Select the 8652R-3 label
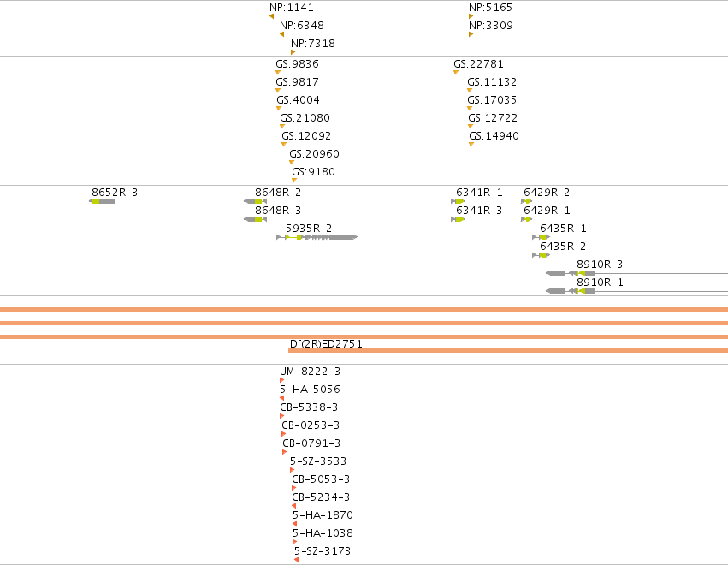The image size is (728, 565). pos(115,193)
